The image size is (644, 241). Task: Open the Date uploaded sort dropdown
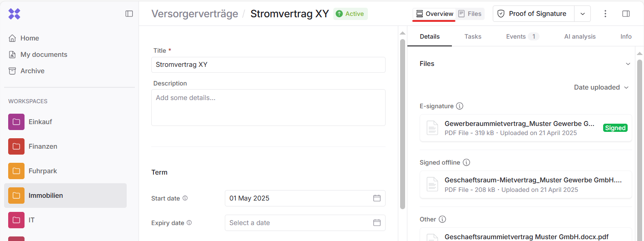click(x=601, y=87)
